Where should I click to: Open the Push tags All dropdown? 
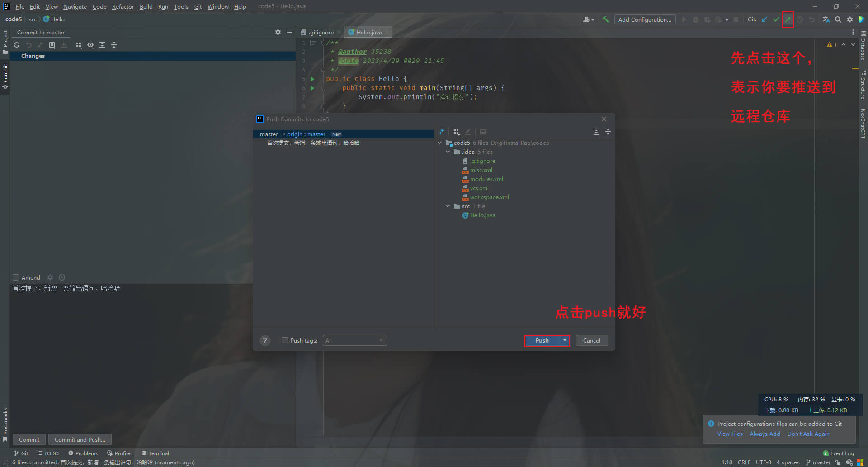click(354, 340)
